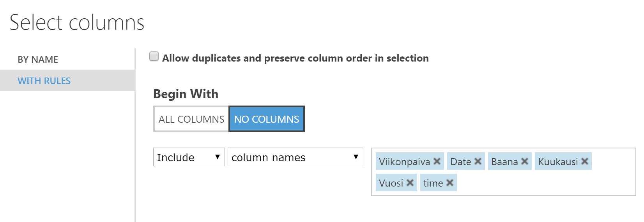
Task: Open the Include dropdown
Action: click(189, 157)
